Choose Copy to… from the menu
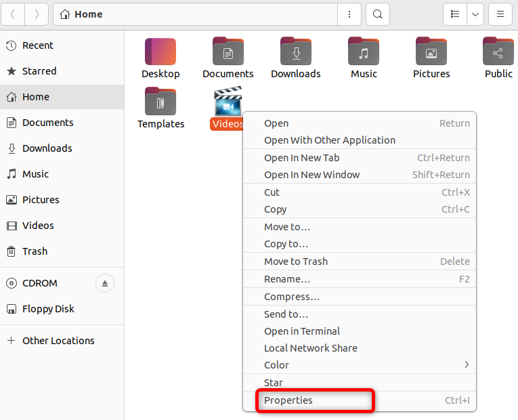The image size is (518, 420). point(360,244)
